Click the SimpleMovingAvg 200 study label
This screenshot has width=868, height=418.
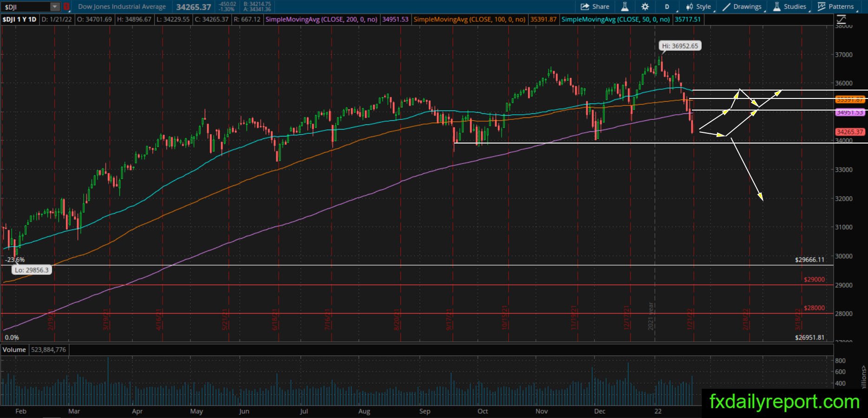(x=321, y=20)
